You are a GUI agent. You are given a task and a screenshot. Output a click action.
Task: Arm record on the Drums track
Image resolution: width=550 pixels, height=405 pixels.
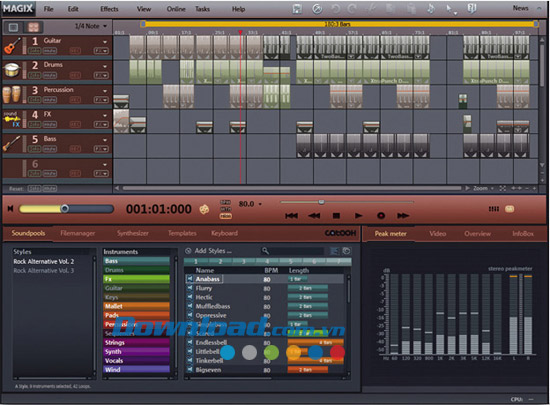tap(75, 75)
